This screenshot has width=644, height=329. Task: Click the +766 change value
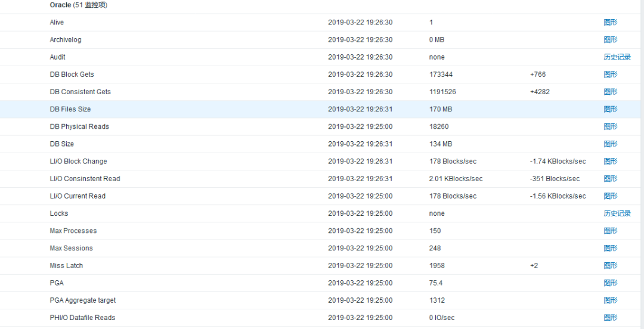(x=538, y=75)
